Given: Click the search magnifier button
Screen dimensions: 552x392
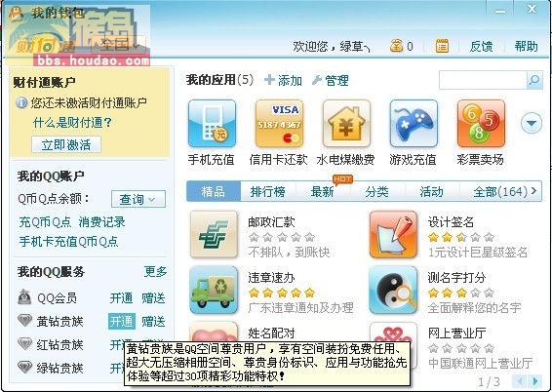Looking at the screenshot, I should 534,80.
